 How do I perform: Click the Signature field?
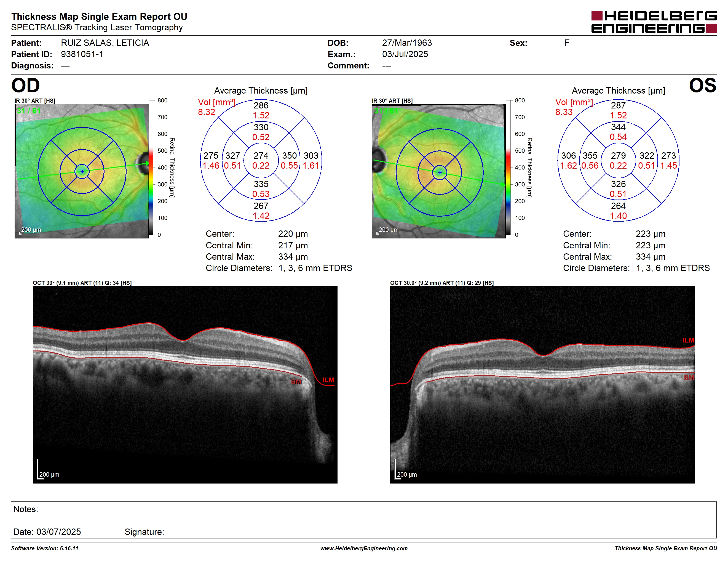pyautogui.click(x=144, y=532)
